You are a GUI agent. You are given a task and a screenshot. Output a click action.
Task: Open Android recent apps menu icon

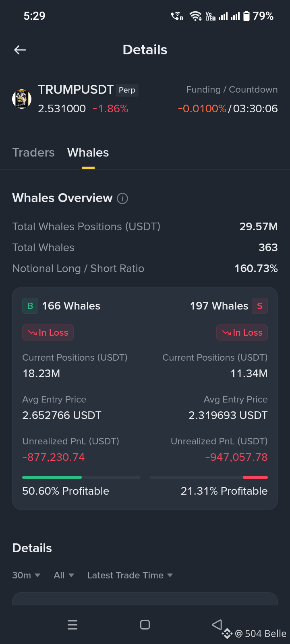[x=72, y=625]
